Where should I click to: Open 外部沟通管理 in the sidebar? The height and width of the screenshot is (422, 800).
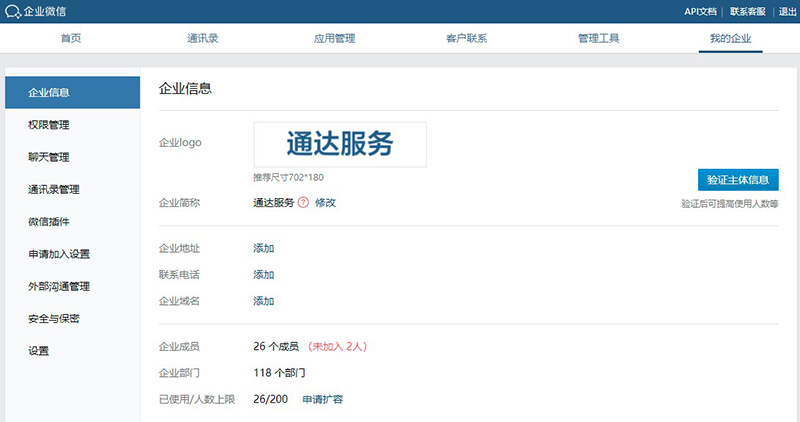point(59,286)
